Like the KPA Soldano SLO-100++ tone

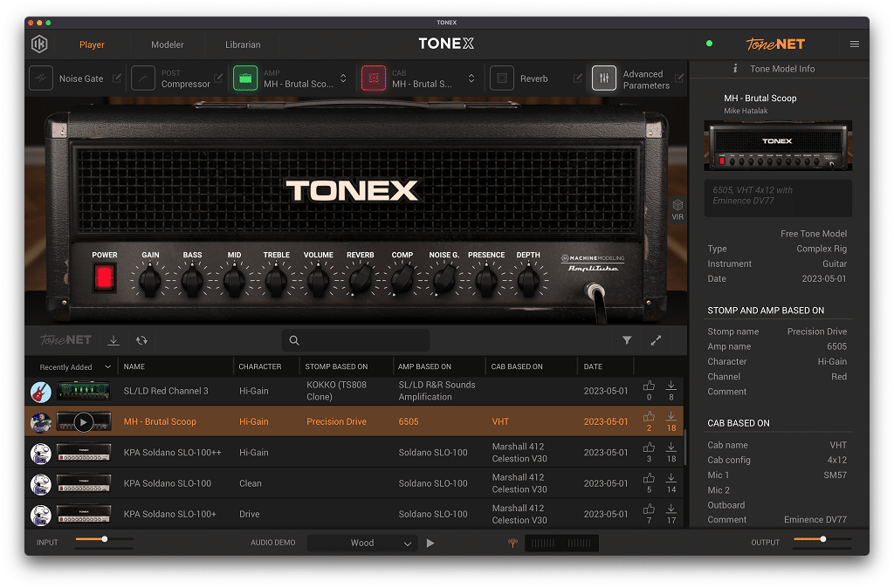(649, 448)
